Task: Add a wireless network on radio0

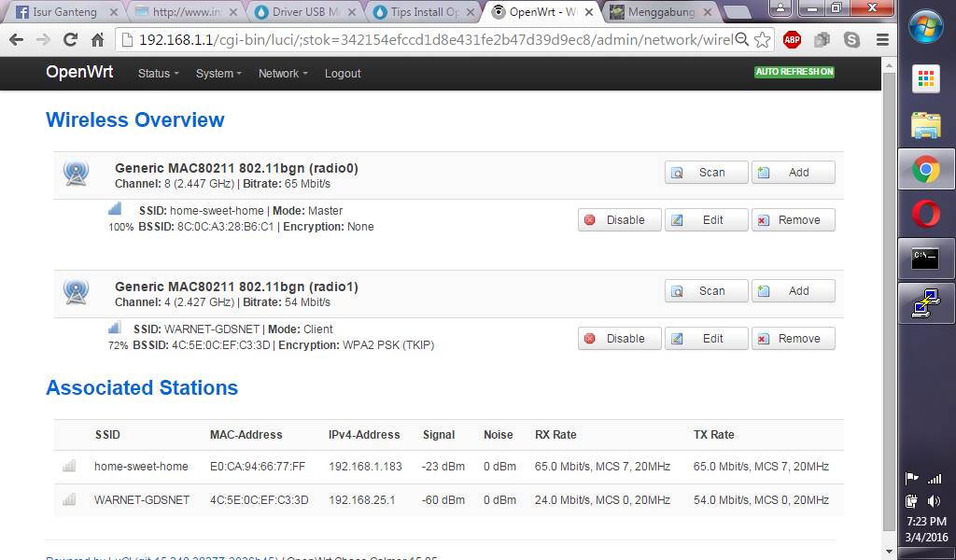Action: pyautogui.click(x=794, y=173)
